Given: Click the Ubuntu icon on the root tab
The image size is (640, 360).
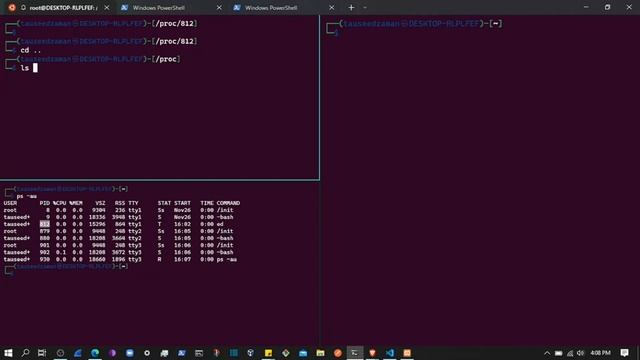Looking at the screenshot, I should (12, 7).
